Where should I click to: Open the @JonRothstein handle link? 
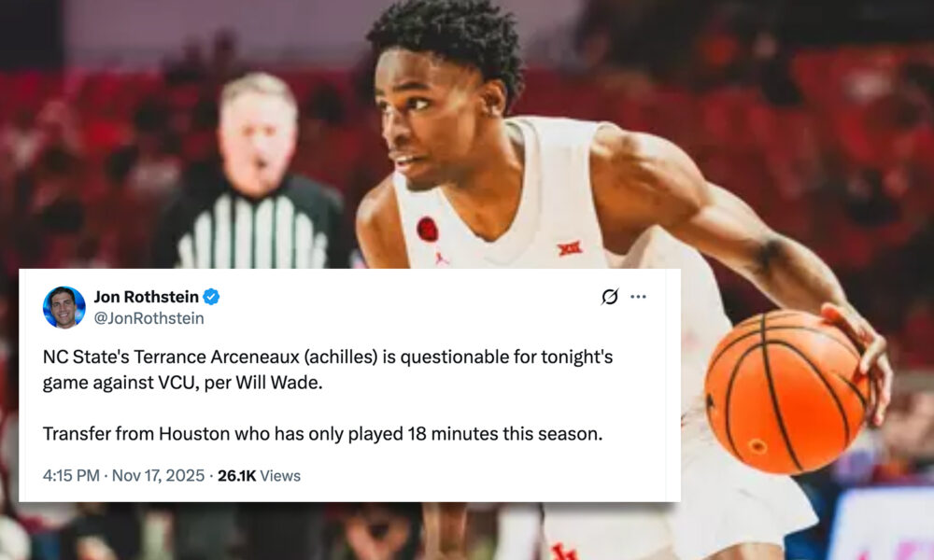pos(149,318)
